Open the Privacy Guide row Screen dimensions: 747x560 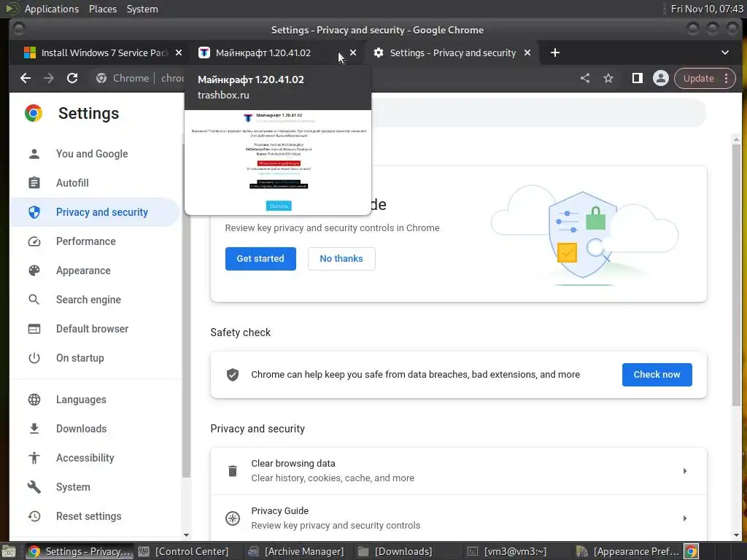tap(459, 518)
